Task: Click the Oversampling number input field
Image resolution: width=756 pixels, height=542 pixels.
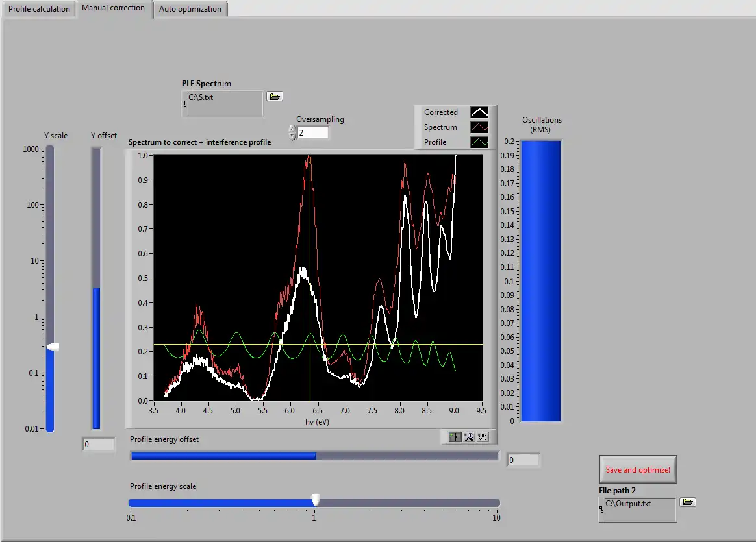Action: [312, 132]
